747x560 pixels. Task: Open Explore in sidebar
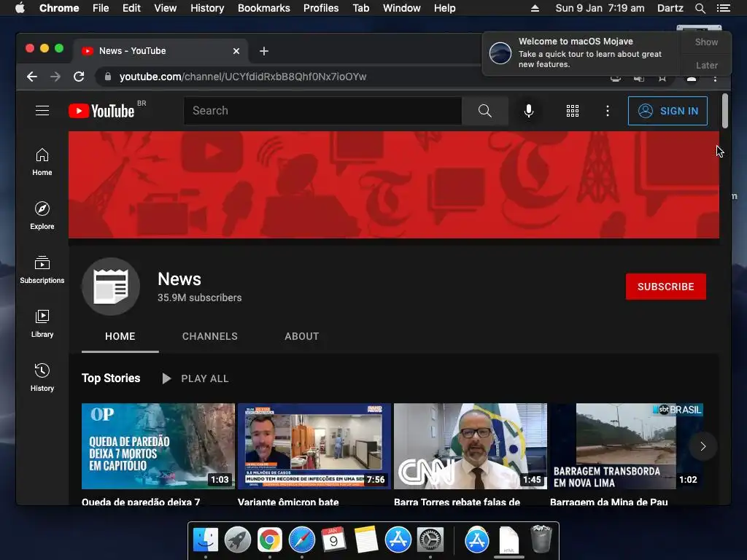click(42, 216)
